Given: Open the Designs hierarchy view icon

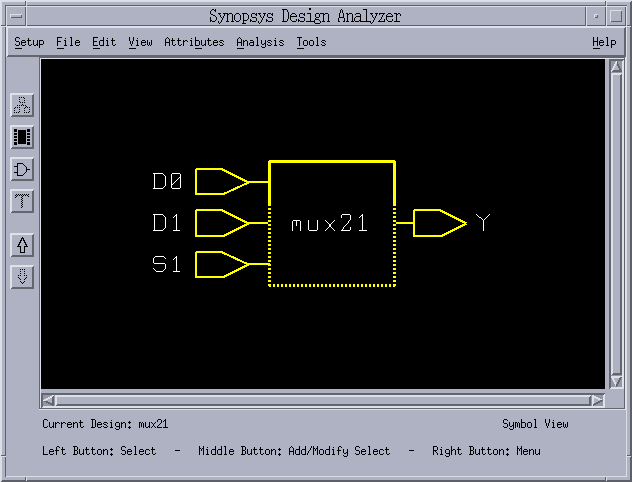Looking at the screenshot, I should click(22, 106).
